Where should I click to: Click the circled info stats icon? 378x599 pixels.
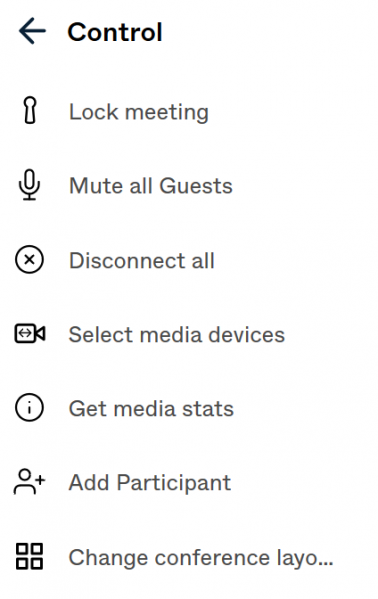(x=29, y=408)
